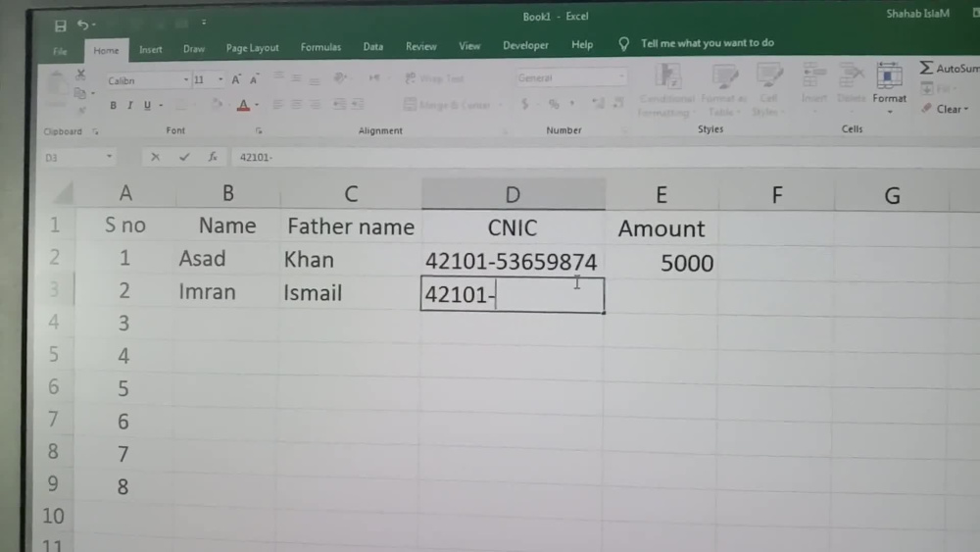This screenshot has height=552, width=980.
Task: Select column E header
Action: 661,195
